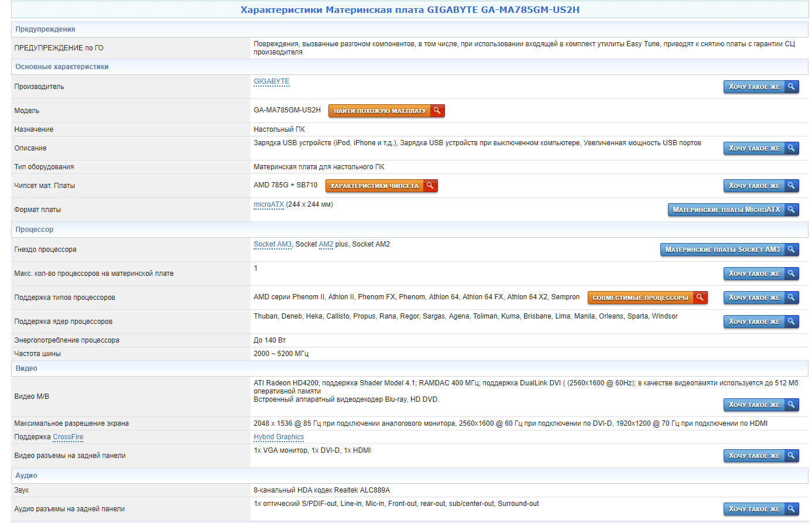The height and width of the screenshot is (523, 812).
Task: Click bus frequency 2000 ~ 5200 МГц
Action: (x=281, y=354)
